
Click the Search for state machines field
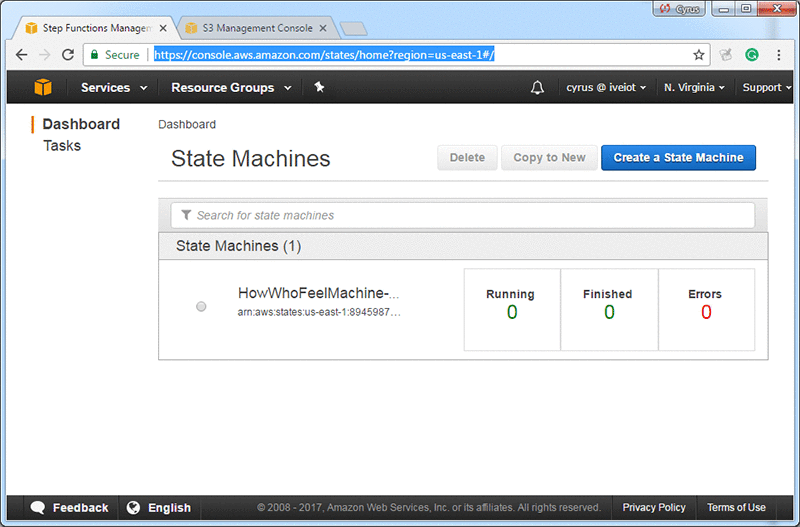[463, 215]
